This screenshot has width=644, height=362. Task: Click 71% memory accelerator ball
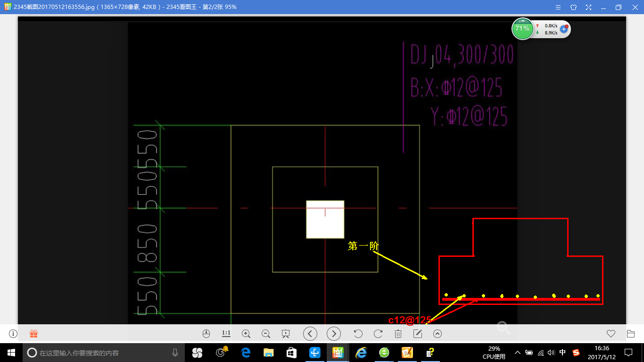522,29
